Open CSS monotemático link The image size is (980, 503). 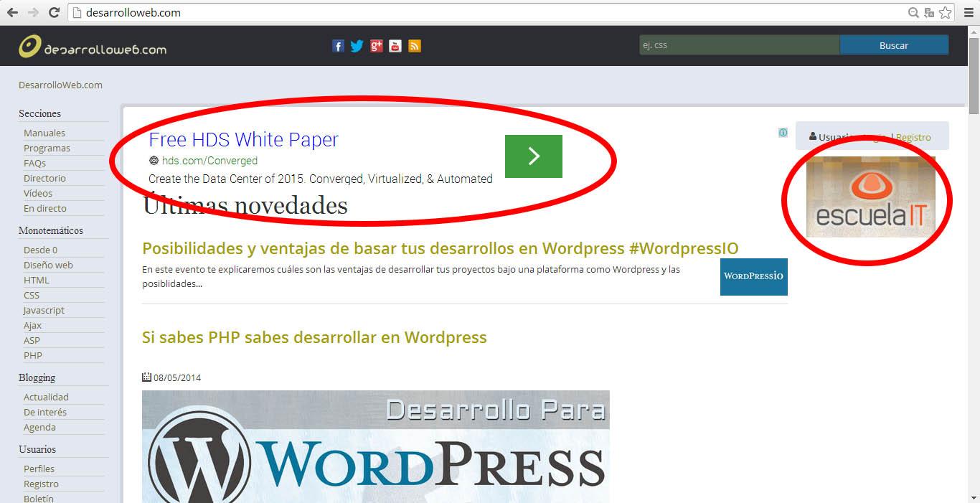(x=32, y=295)
